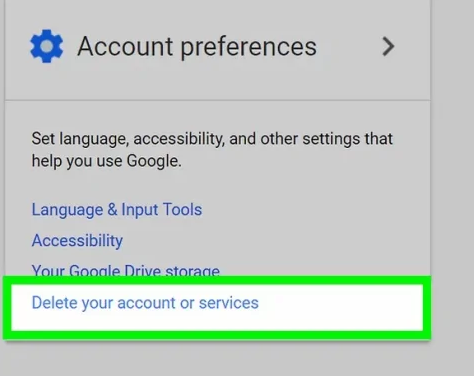
Task: Click gray area below the highlighted row
Action: pos(217,358)
